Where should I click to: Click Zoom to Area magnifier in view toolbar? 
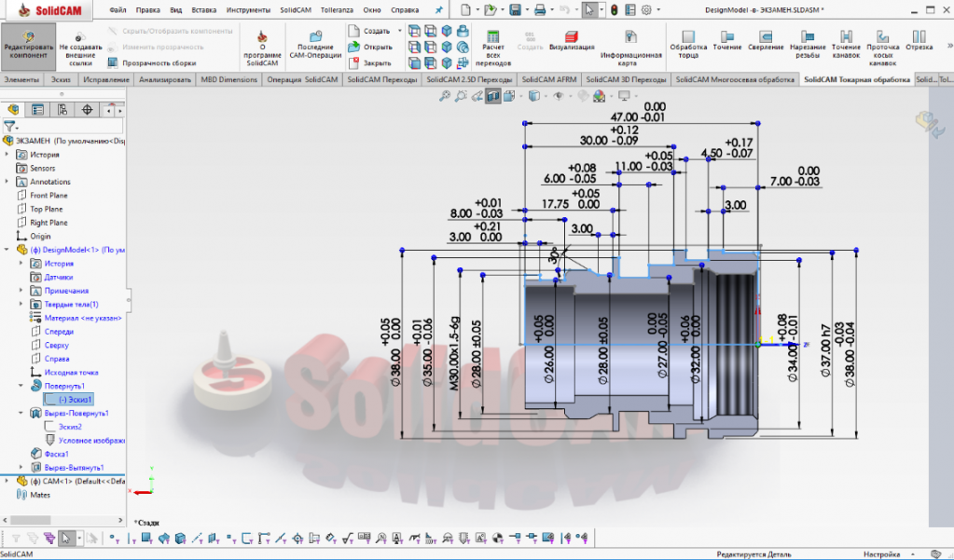tap(462, 96)
